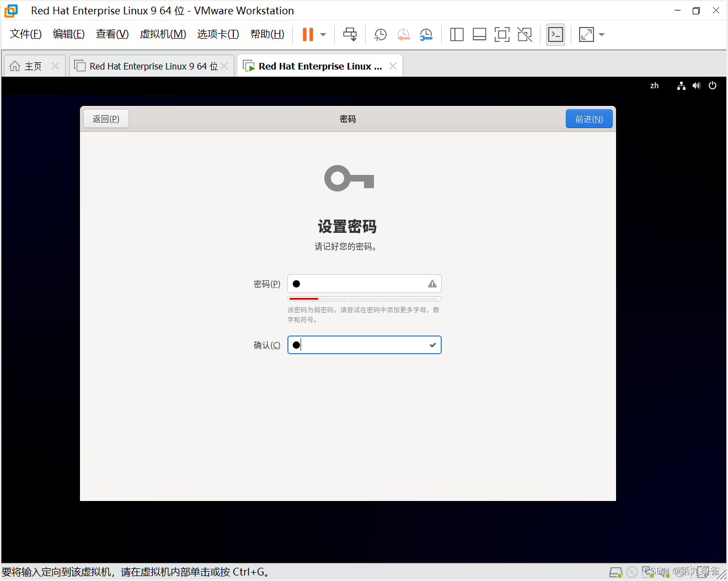The height and width of the screenshot is (581, 728).
Task: Open the guest power menu icon
Action: coord(713,86)
